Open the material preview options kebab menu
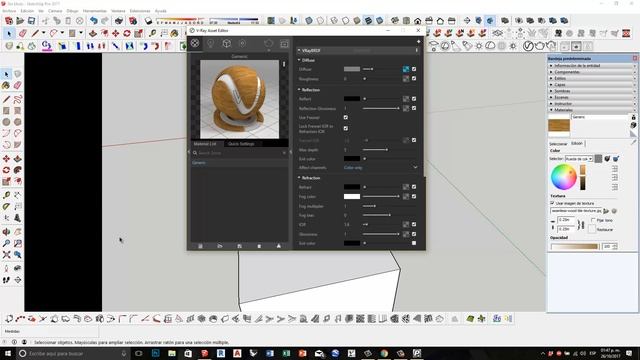Screen dimensions: 640x360 [284, 64]
